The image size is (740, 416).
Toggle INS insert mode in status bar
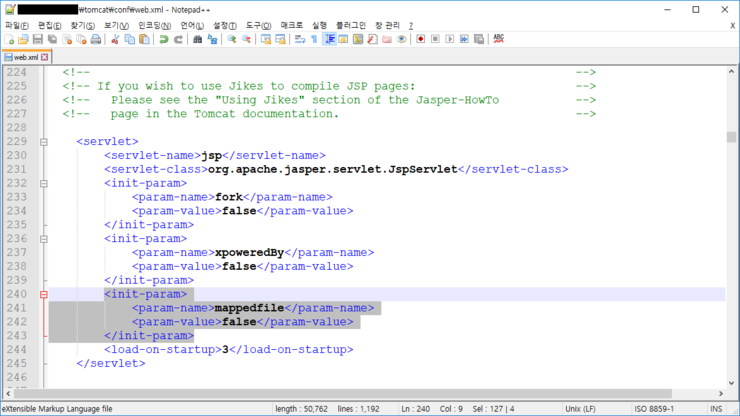[716, 409]
